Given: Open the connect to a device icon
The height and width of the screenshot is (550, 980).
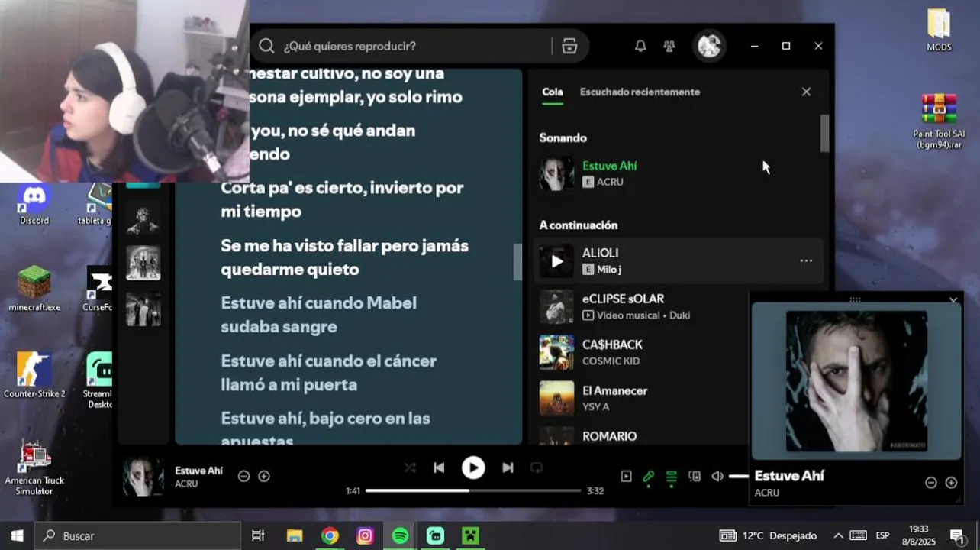Looking at the screenshot, I should point(695,476).
